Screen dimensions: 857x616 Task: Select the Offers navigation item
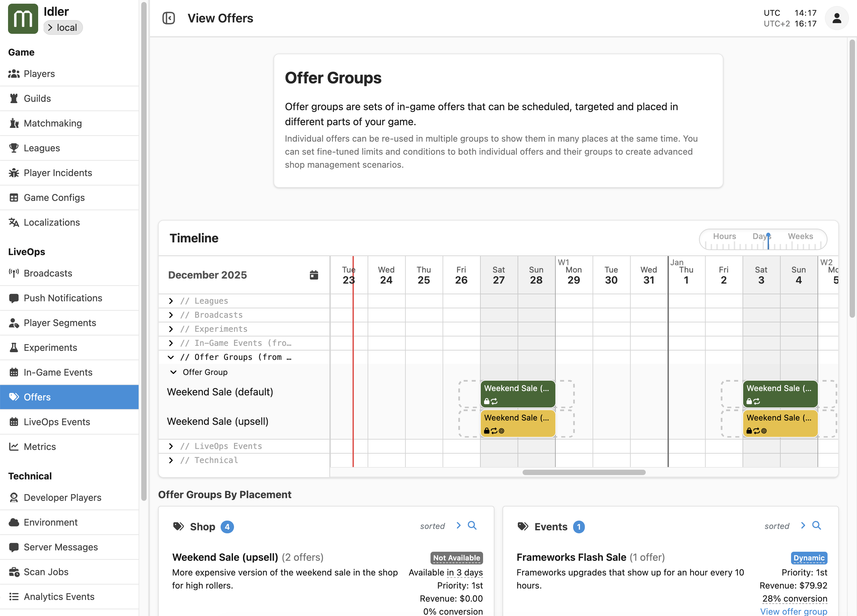click(37, 397)
